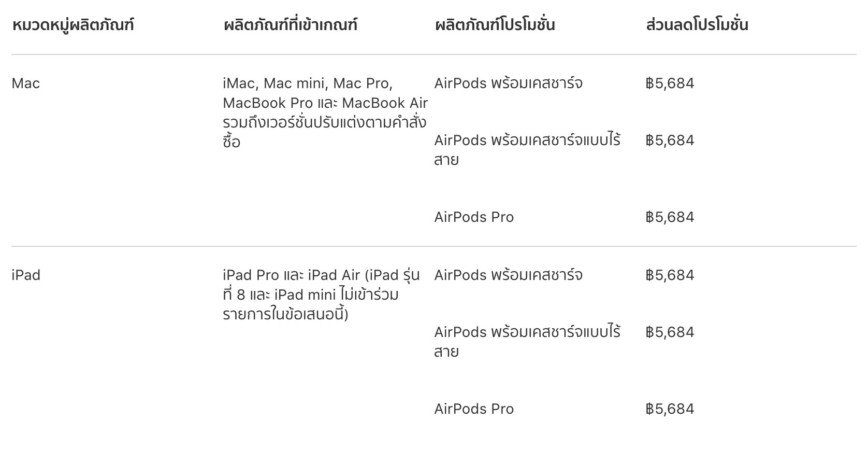Click the eligible Mac products description
The width and height of the screenshot is (868, 449).
[x=325, y=113]
